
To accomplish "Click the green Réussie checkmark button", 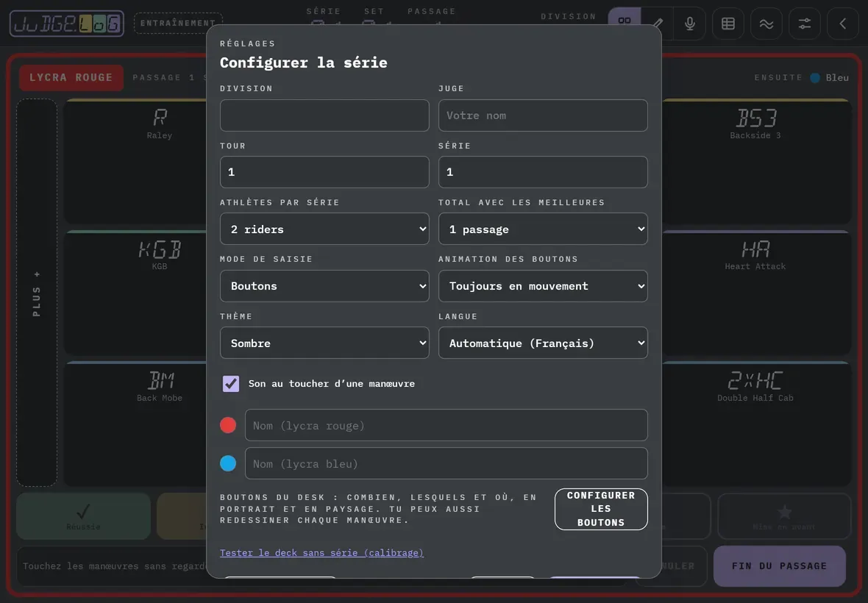I will point(84,516).
